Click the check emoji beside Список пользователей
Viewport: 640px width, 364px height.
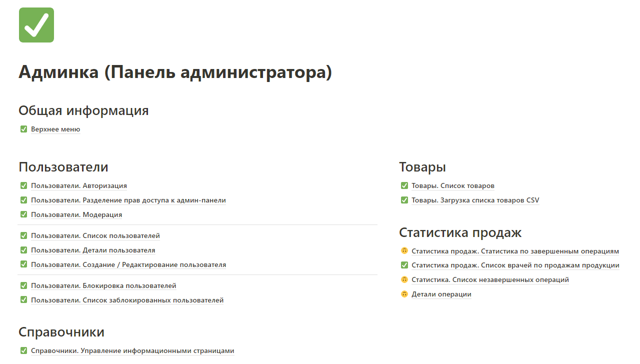23,235
